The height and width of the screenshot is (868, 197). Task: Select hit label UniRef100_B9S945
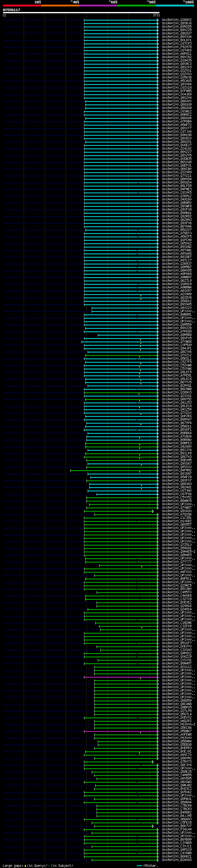pos(176,304)
